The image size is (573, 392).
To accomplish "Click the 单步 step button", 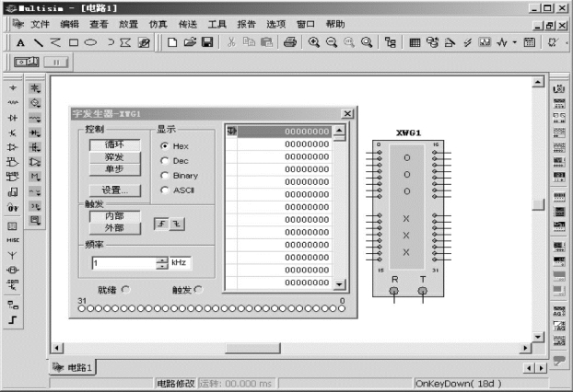I will click(x=115, y=169).
